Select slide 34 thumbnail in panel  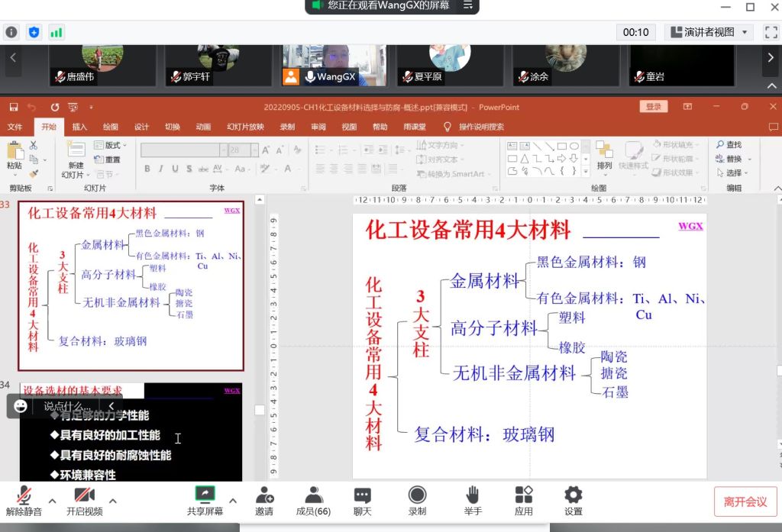[131, 431]
